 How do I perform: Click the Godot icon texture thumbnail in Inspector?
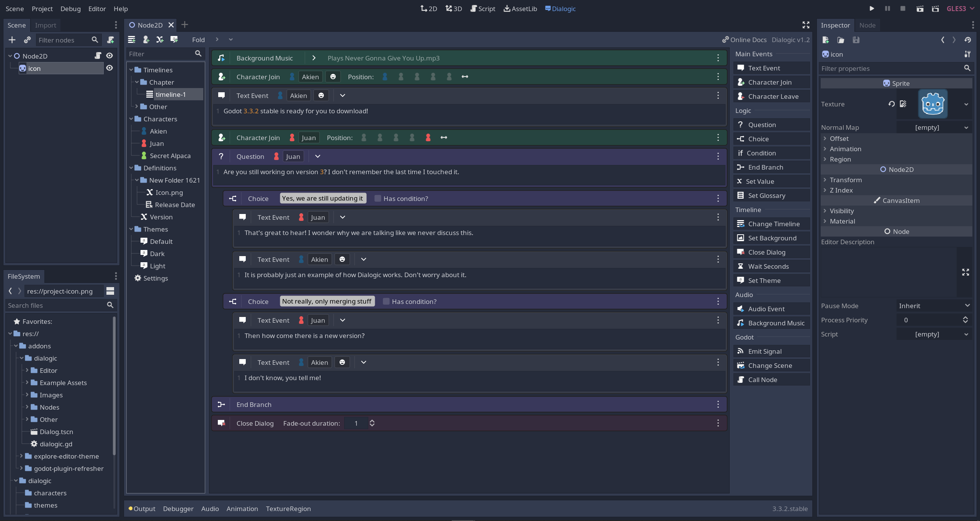pyautogui.click(x=933, y=105)
